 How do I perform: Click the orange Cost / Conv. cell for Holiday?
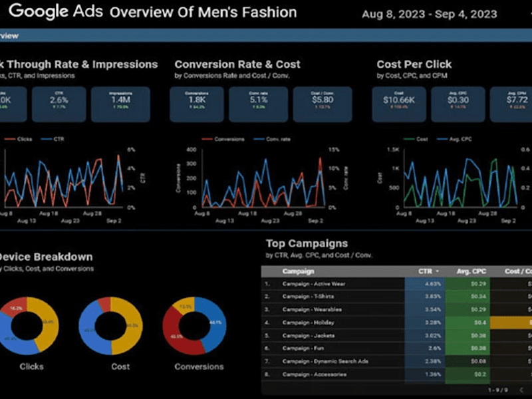click(511, 323)
